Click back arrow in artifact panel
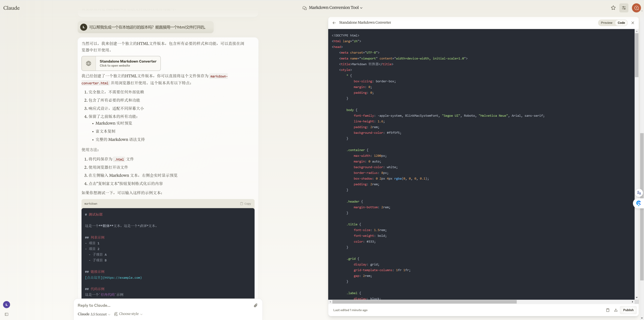This screenshot has height=320, width=644. pos(334,23)
